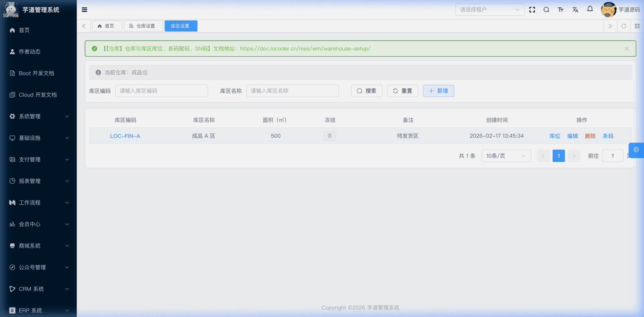Click the 新增 button
This screenshot has width=644, height=317.
click(x=438, y=91)
